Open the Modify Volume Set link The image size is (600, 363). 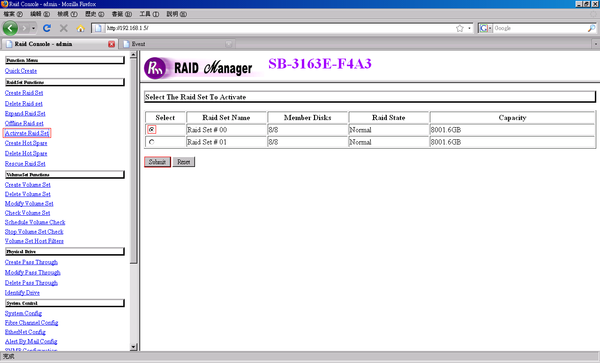point(29,203)
